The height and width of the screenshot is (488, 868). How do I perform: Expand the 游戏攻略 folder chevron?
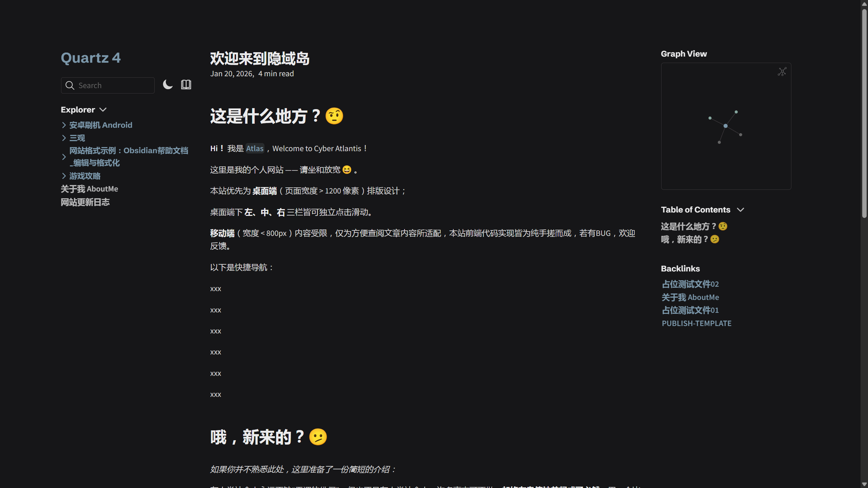tap(64, 176)
